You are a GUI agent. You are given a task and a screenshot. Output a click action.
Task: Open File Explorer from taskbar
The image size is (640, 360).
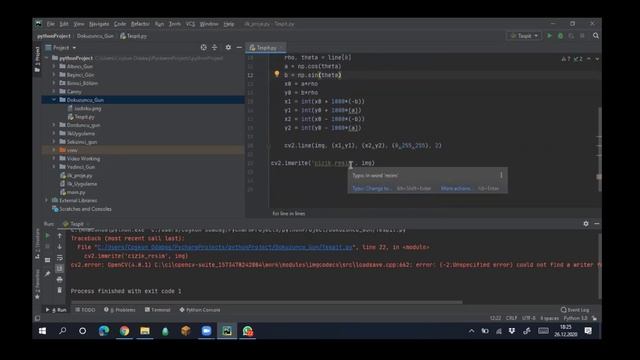(145, 331)
